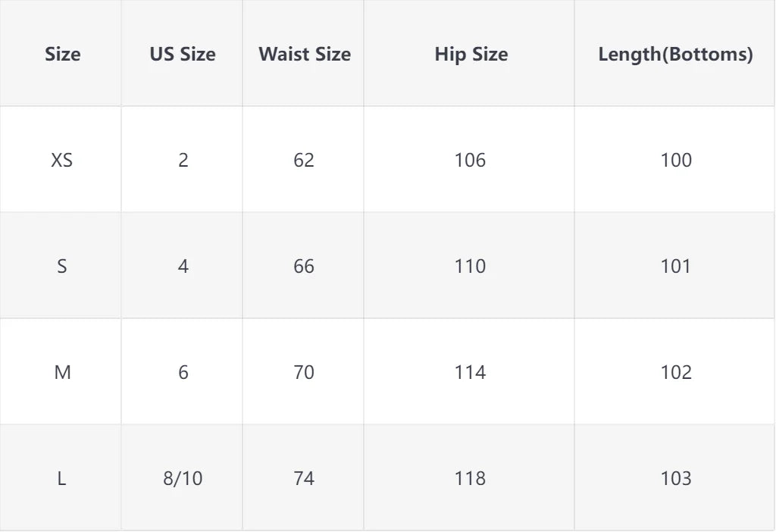Select hip size value 114
Viewport: 776px width, 532px height.
[470, 372]
